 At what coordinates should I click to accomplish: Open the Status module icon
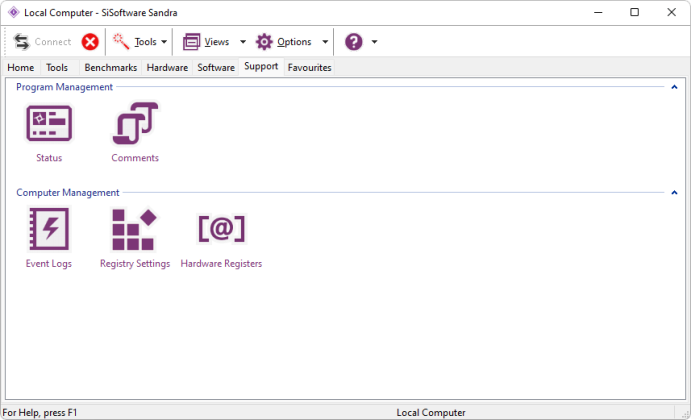49,124
